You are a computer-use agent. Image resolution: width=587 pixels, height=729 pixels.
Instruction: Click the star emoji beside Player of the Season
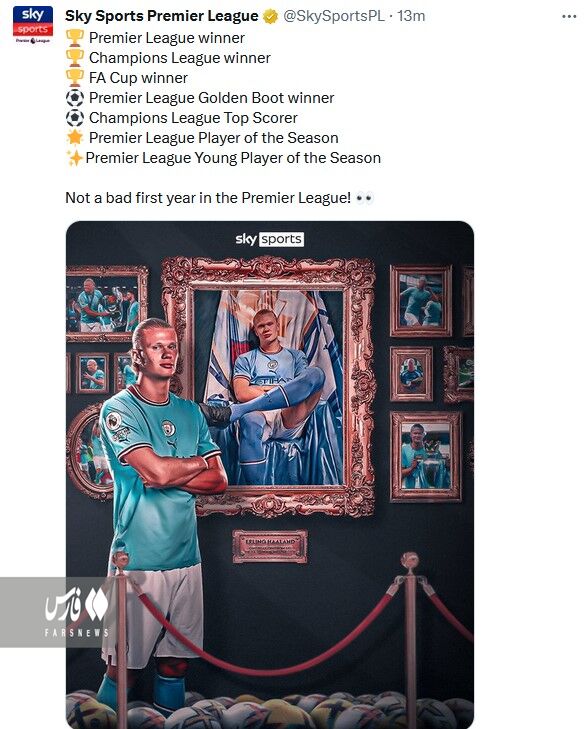[x=74, y=138]
